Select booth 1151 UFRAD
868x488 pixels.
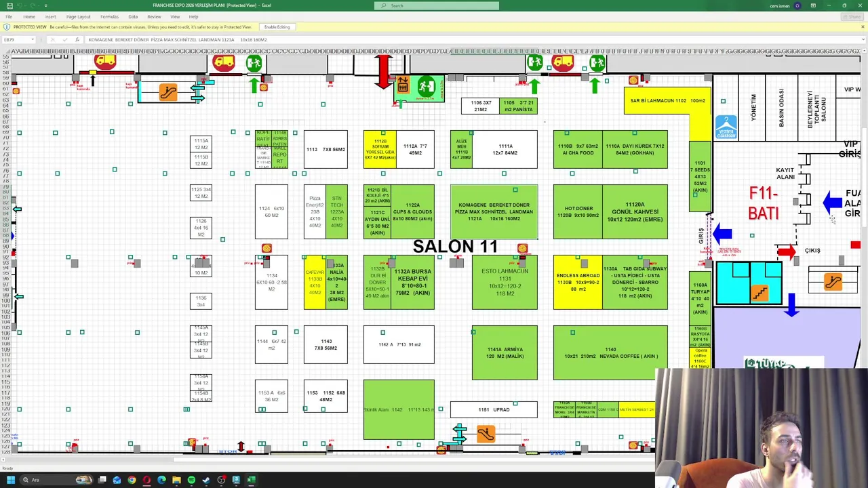point(494,409)
